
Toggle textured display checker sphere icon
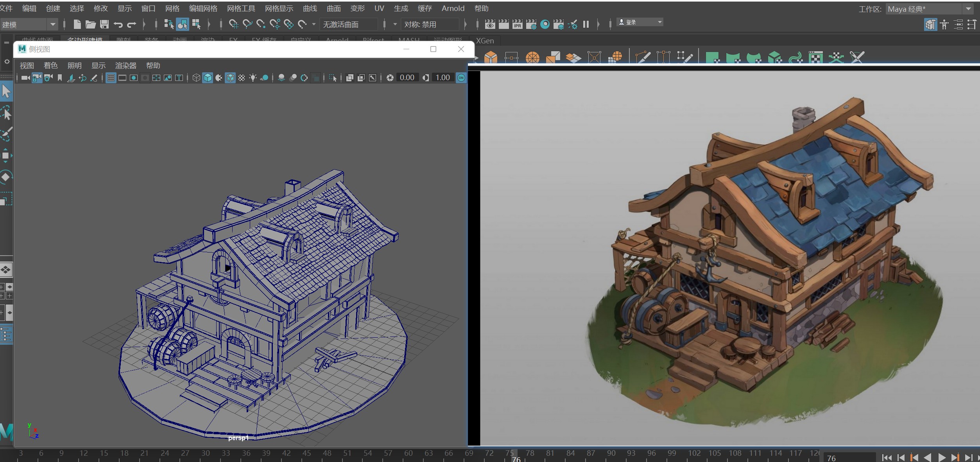click(242, 78)
